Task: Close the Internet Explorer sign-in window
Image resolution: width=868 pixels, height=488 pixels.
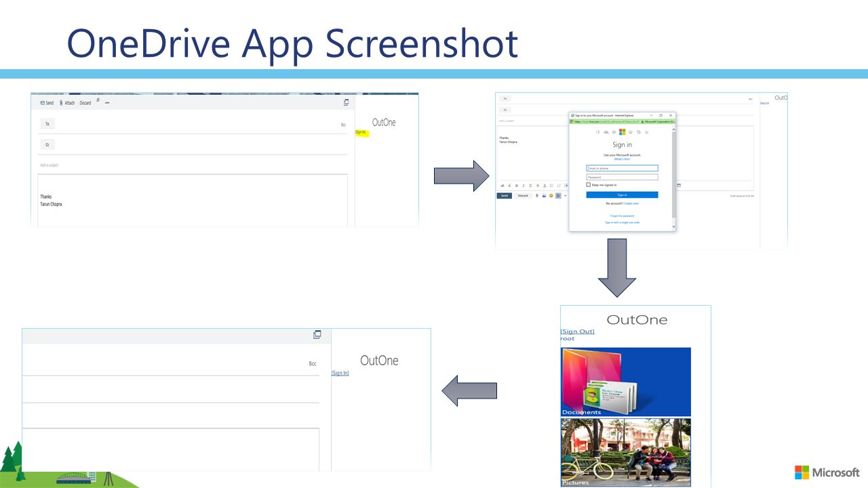Action: pos(671,115)
